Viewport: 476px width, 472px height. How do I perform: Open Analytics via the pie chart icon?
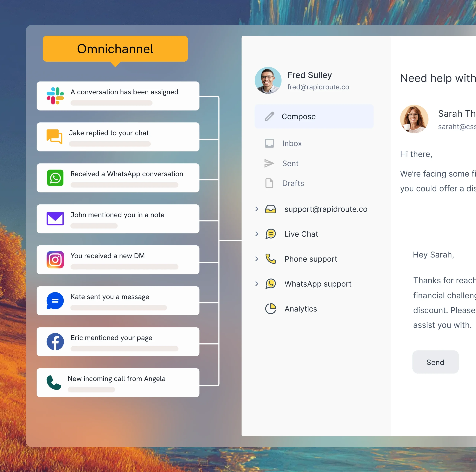point(271,309)
